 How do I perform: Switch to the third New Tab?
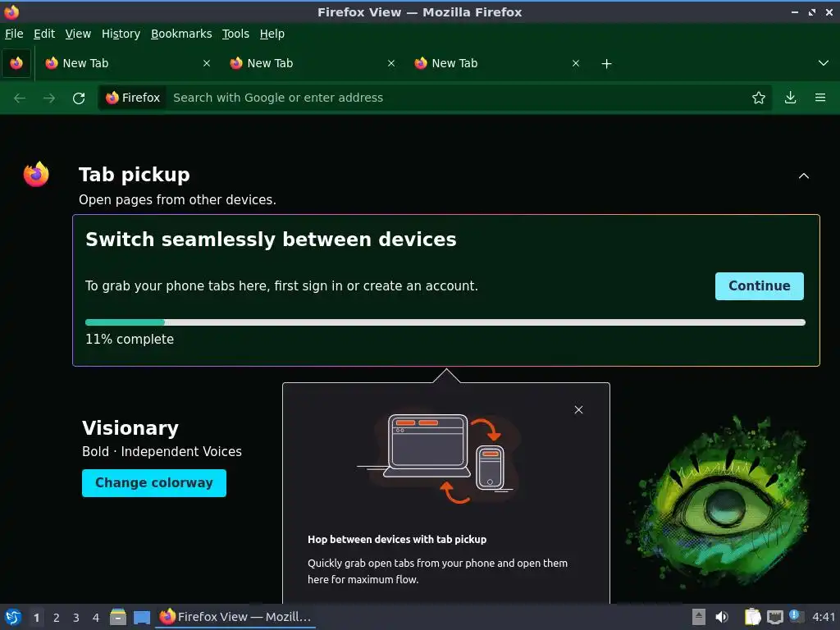pyautogui.click(x=496, y=63)
